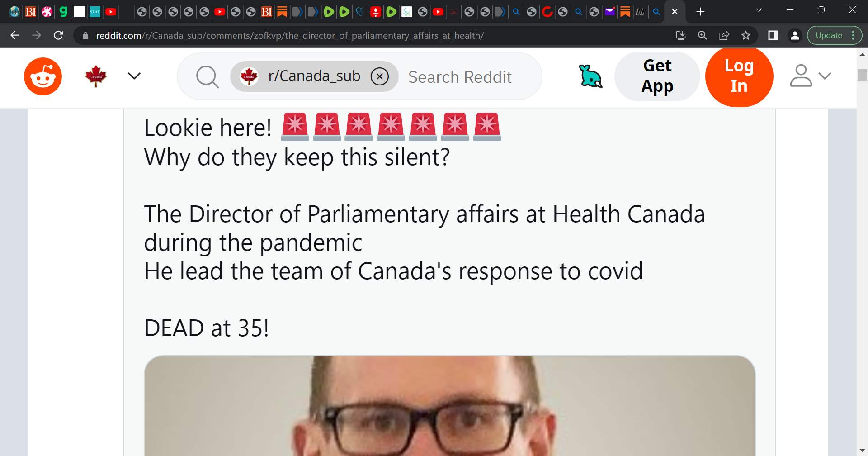Expand the tab search chevron
868x456 pixels.
click(x=759, y=10)
